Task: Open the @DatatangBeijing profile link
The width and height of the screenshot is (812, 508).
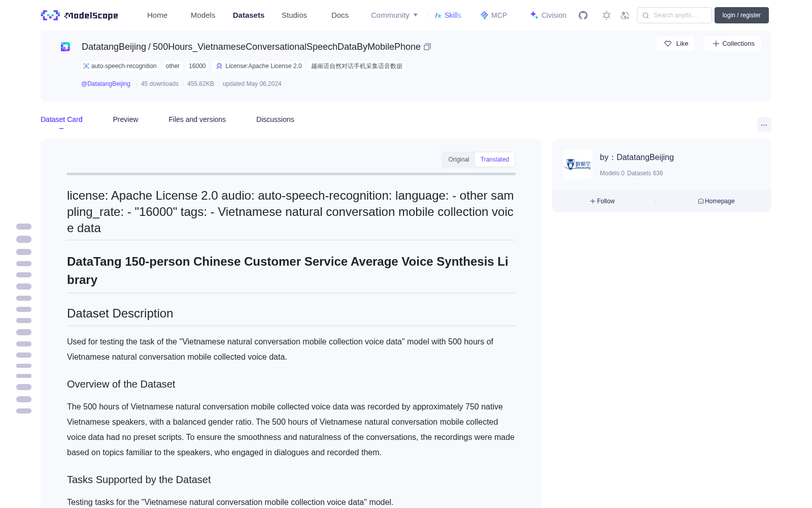Action: (106, 84)
